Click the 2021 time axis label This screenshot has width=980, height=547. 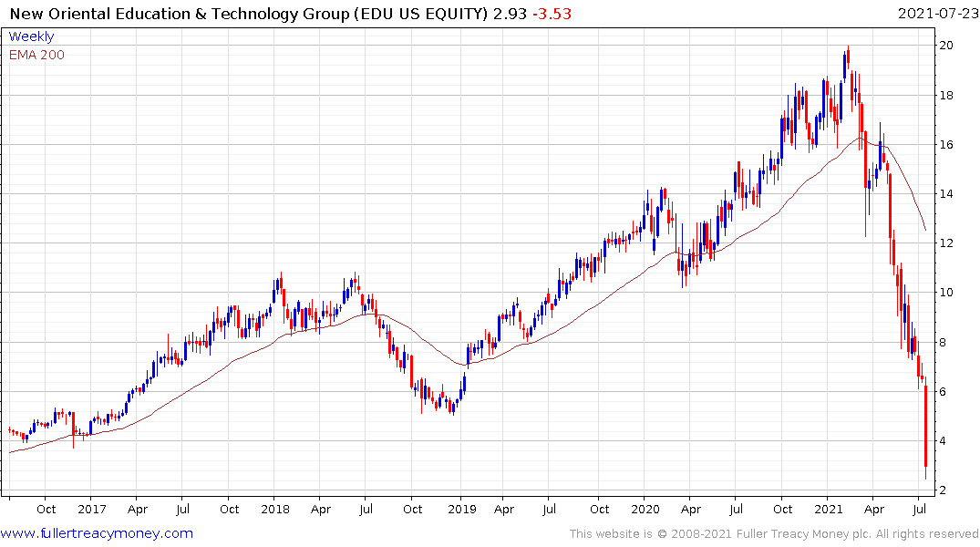[x=828, y=509]
